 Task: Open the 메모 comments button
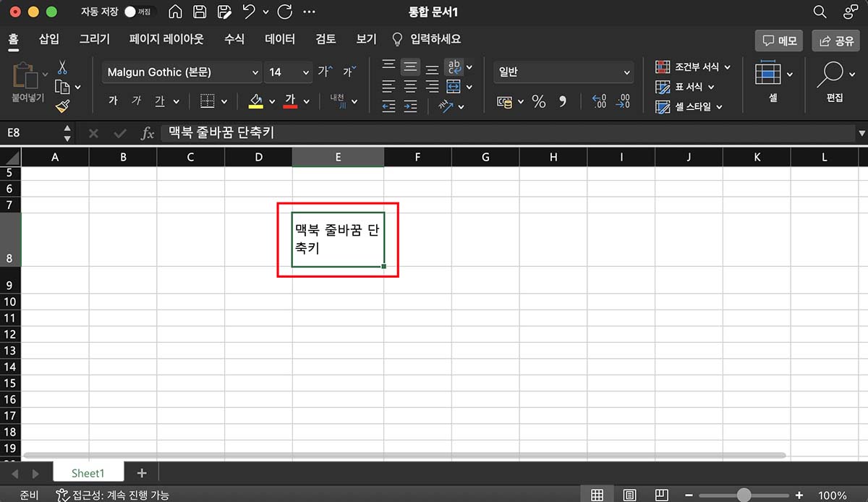(778, 41)
